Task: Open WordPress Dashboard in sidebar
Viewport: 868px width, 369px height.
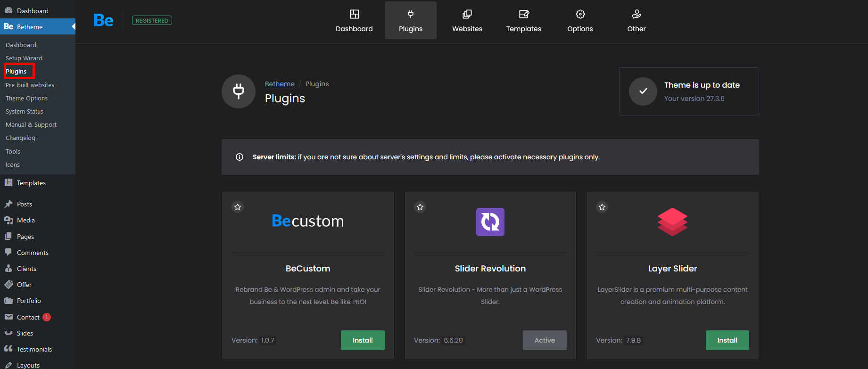Action: point(38,10)
